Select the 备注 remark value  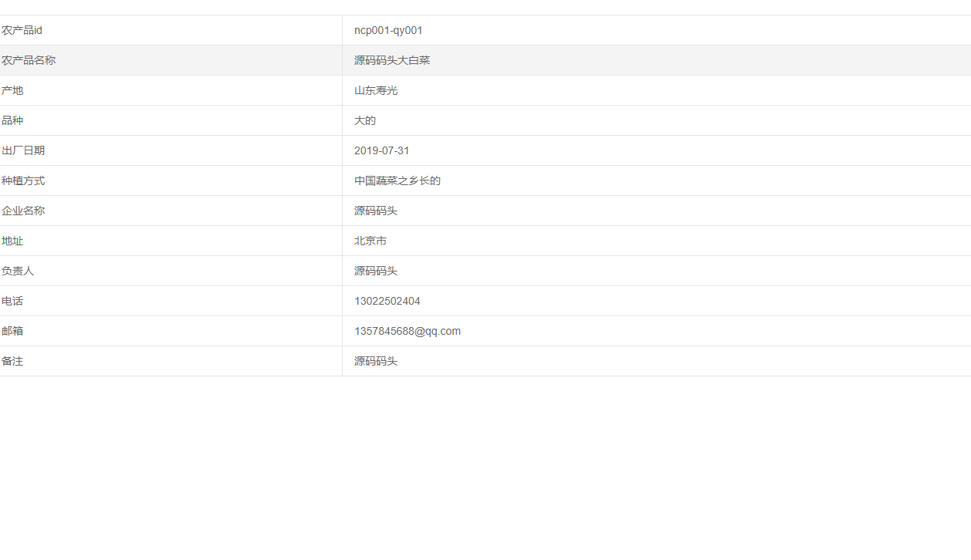click(375, 361)
